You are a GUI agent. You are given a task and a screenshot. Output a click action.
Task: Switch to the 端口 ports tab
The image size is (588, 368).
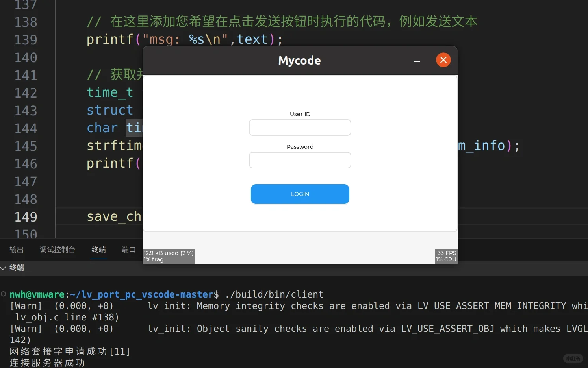(128, 250)
